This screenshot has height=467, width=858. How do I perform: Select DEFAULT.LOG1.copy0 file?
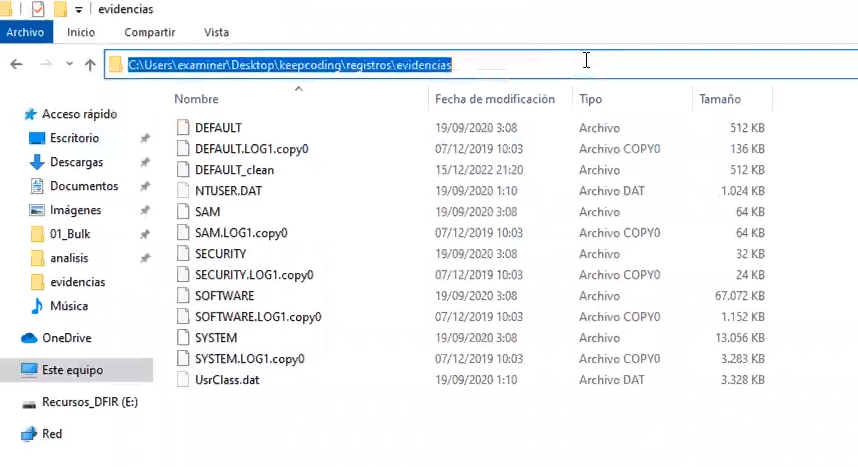click(x=252, y=149)
